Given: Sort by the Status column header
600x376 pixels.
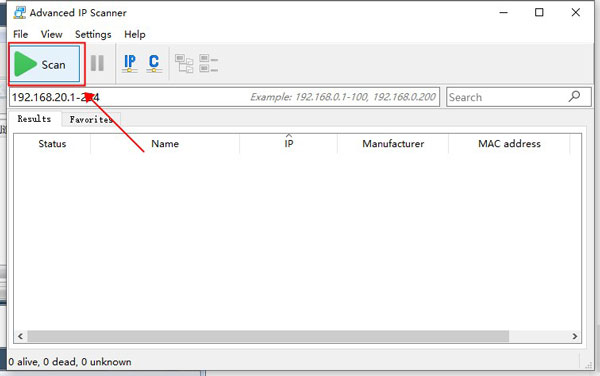Looking at the screenshot, I should click(52, 144).
